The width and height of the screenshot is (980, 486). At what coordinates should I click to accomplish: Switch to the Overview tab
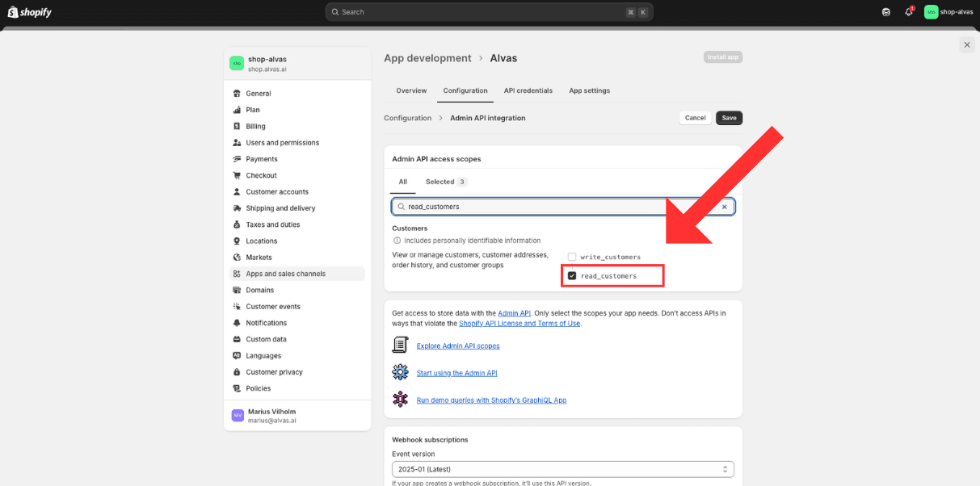411,90
